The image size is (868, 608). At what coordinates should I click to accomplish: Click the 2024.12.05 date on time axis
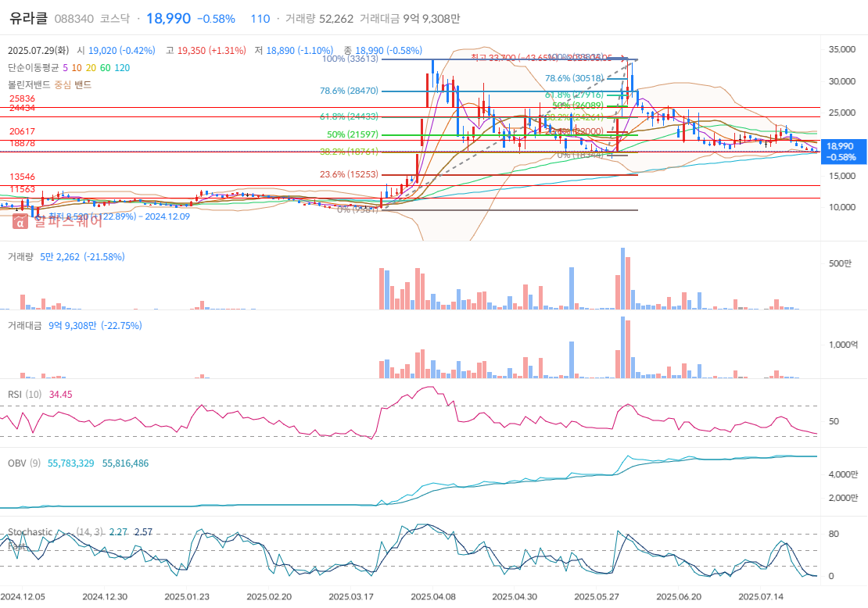point(23,596)
